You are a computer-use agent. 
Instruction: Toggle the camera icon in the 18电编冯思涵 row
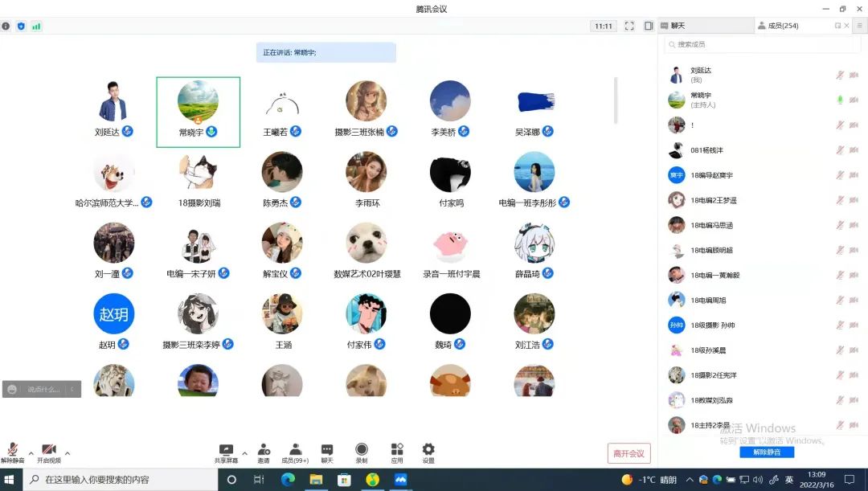pos(854,225)
